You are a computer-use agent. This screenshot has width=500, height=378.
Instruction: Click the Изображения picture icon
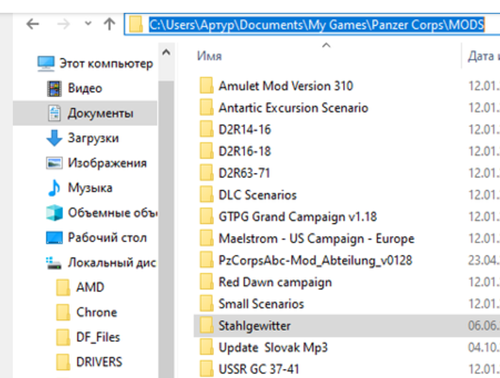point(54,163)
